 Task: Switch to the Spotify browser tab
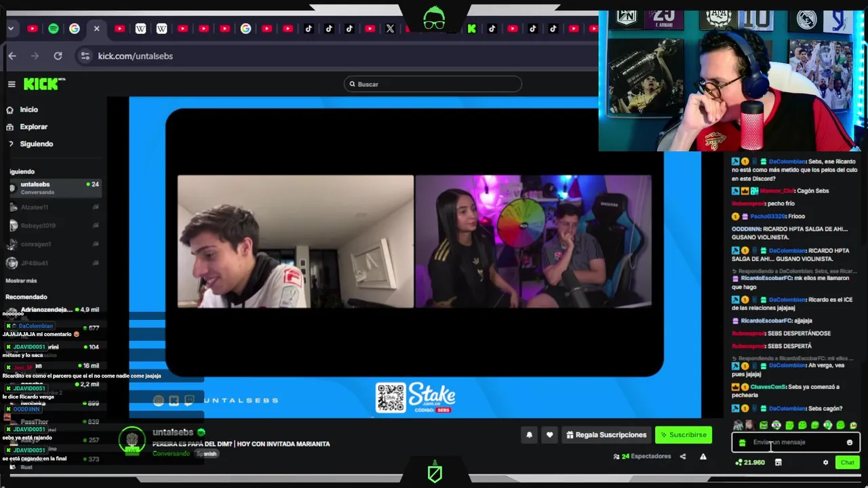point(54,28)
